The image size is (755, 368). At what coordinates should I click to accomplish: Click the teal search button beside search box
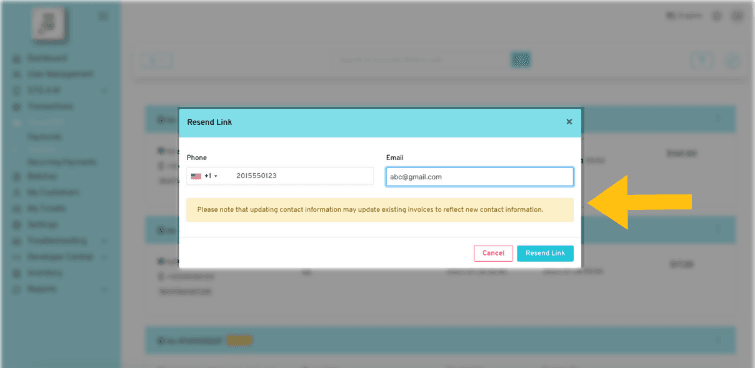[521, 60]
